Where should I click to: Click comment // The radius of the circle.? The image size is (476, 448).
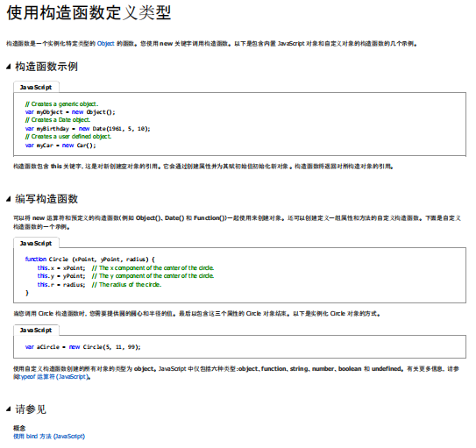pos(126,285)
